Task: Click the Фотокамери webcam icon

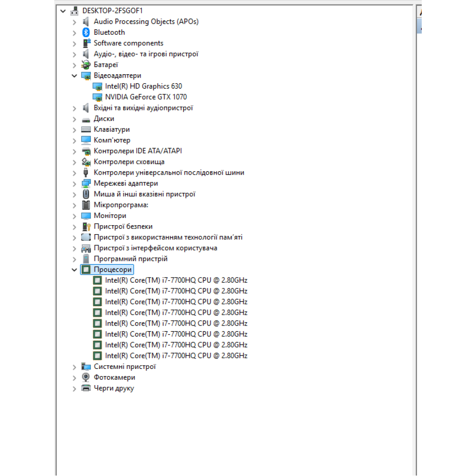Action: pos(86,377)
